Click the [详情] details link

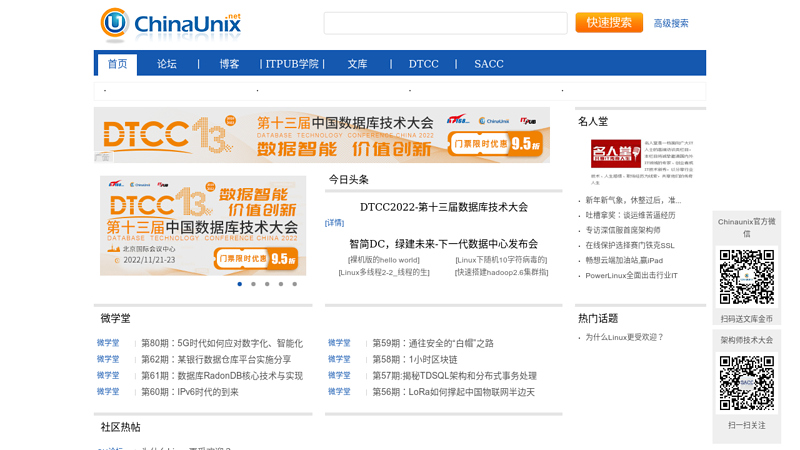point(334,223)
